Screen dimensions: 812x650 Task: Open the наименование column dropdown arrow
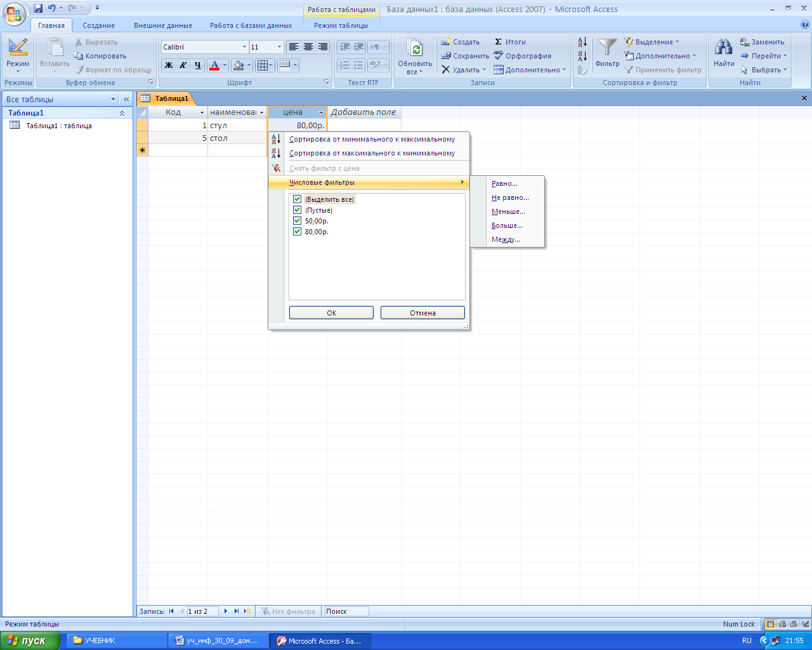[261, 112]
